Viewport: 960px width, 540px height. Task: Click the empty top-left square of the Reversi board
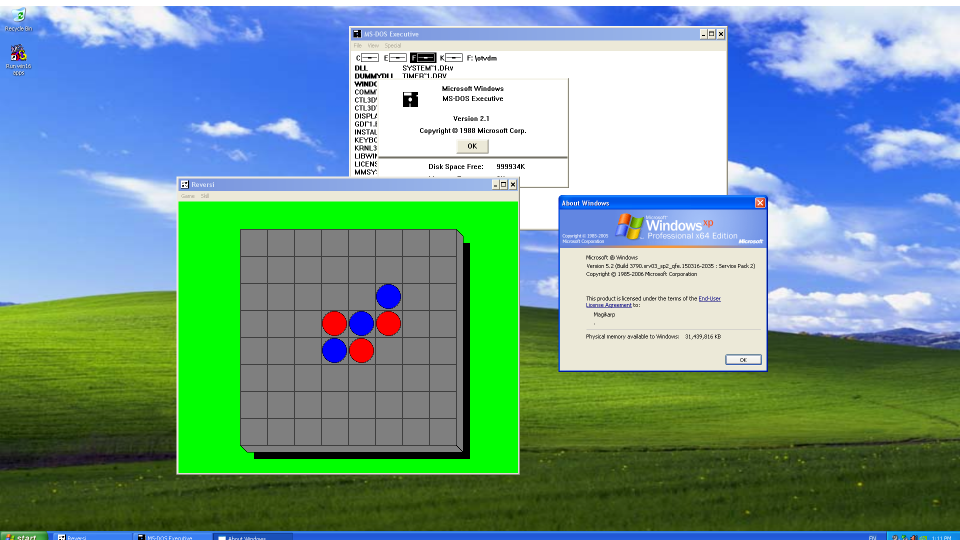click(253, 242)
